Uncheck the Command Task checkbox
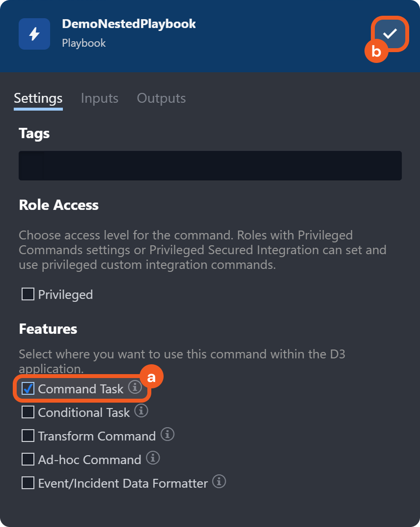The height and width of the screenshot is (527, 420). point(28,389)
